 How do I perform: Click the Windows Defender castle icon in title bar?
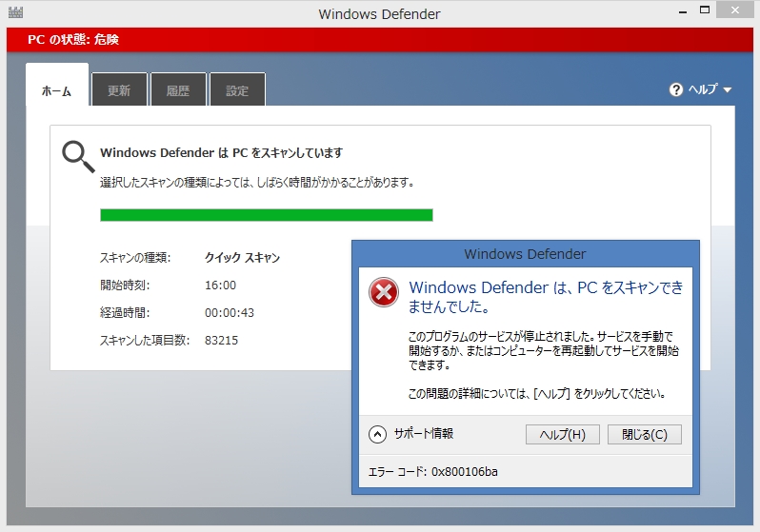[15, 12]
